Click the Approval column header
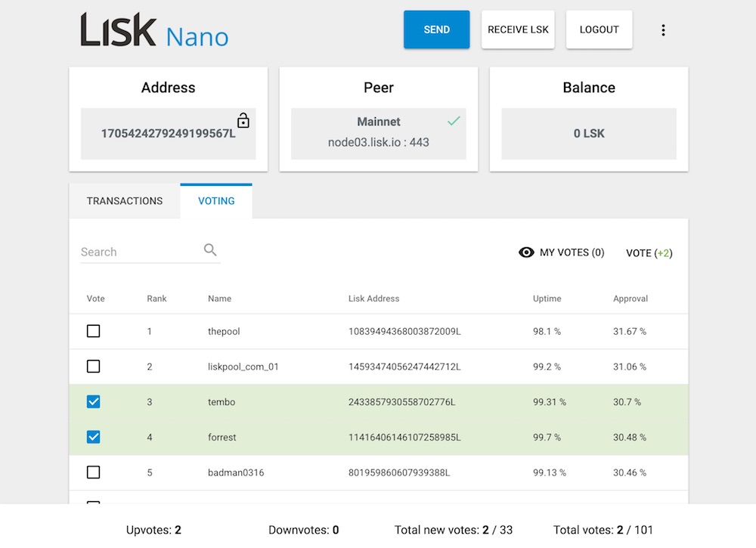756x548 pixels. [631, 299]
